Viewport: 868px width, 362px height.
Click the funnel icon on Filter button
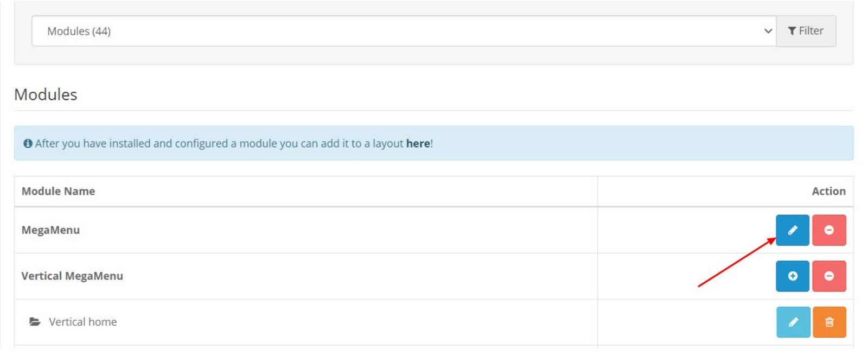792,31
